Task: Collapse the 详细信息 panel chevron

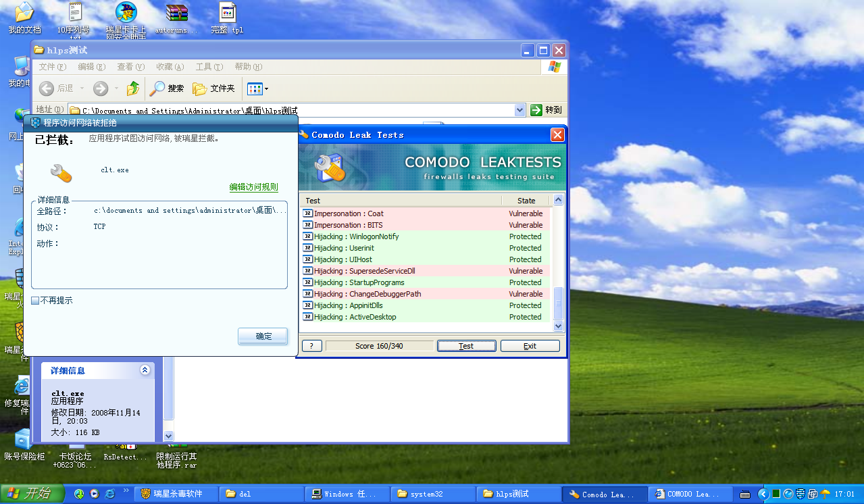Action: pyautogui.click(x=145, y=370)
